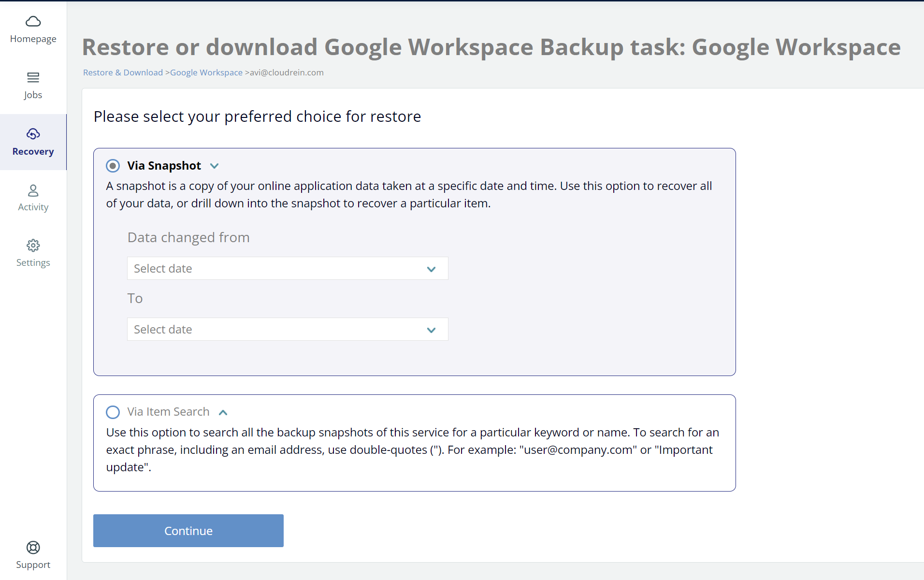Screen dimensions: 924x580
Task: Click the Jobs menu label
Action: pyautogui.click(x=33, y=95)
